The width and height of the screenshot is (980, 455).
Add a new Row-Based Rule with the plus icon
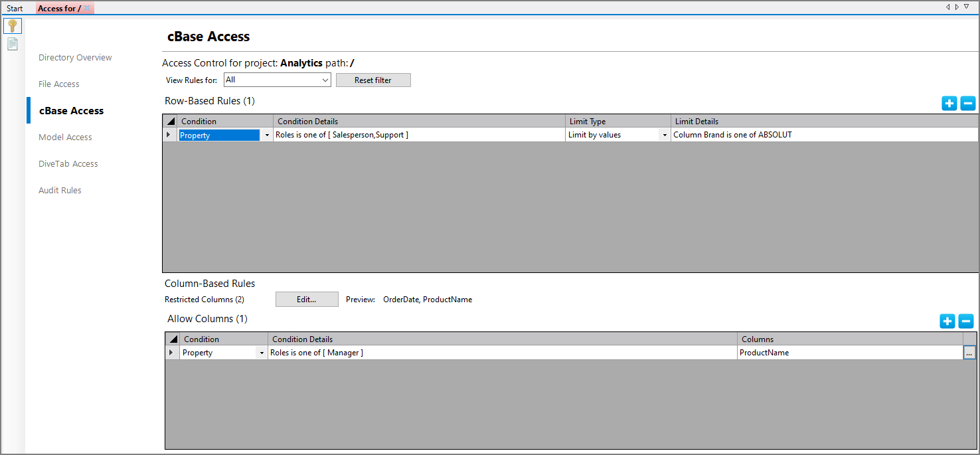(949, 103)
